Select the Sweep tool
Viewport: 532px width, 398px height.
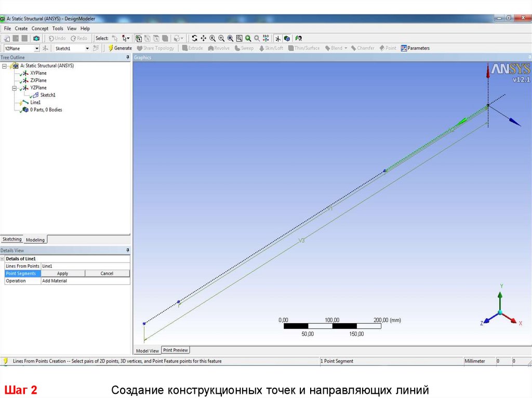pyautogui.click(x=244, y=48)
